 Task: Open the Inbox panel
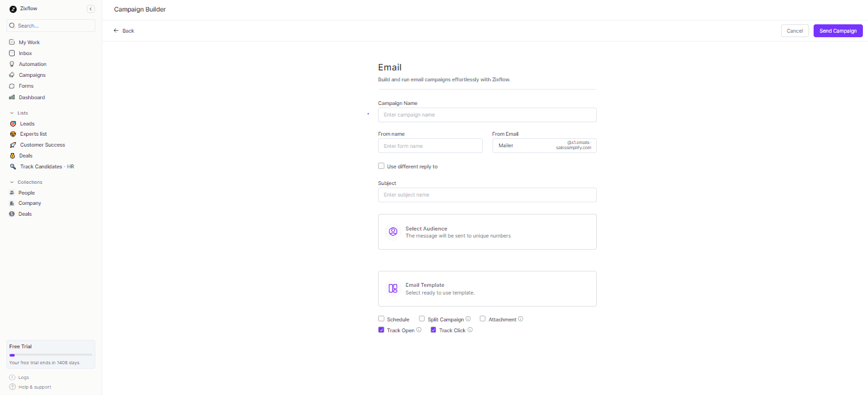24,53
